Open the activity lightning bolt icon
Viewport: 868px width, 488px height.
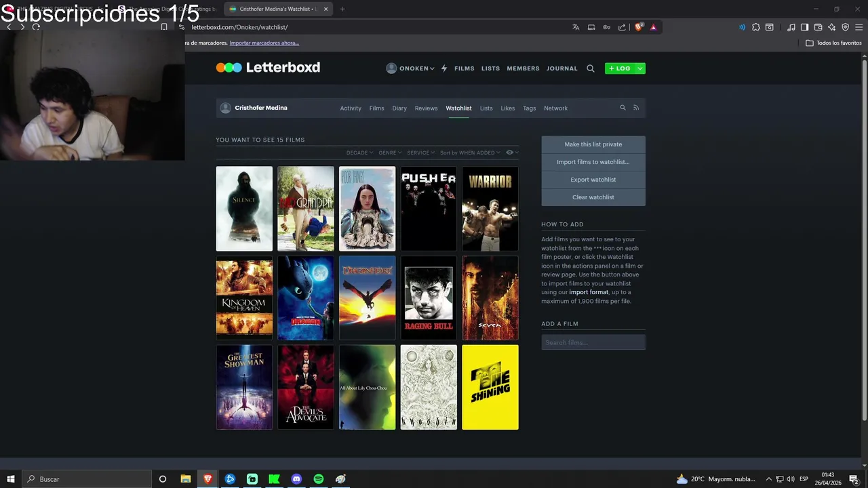pyautogui.click(x=444, y=68)
